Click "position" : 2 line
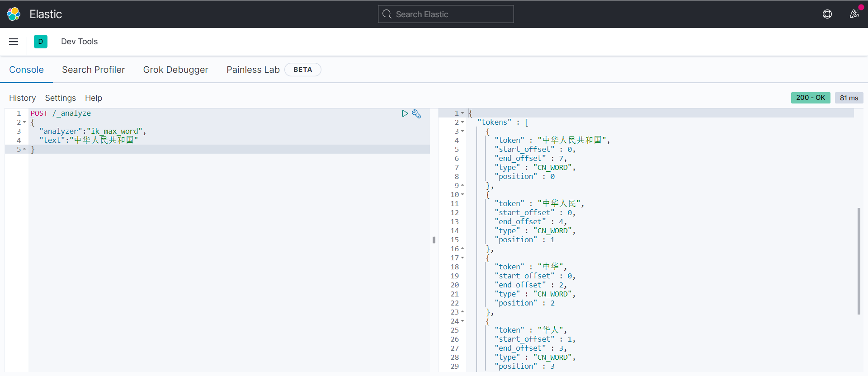The image size is (868, 376). click(525, 303)
